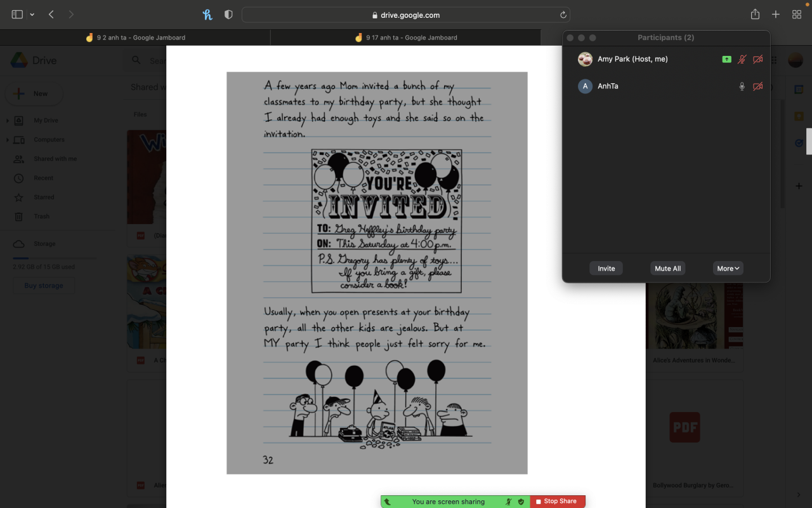Viewport: 812px width, 508px height.
Task: Click Amy Park's profile picture in Participants
Action: click(x=585, y=59)
